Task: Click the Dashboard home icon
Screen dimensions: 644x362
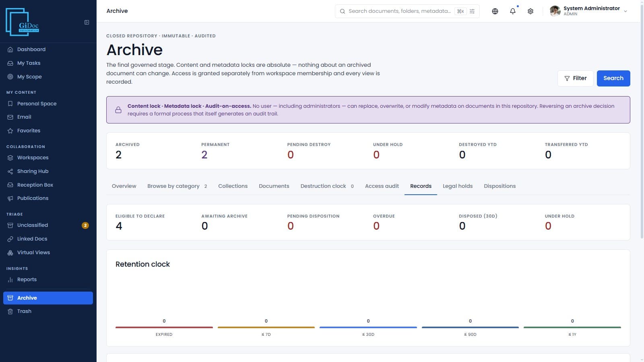Action: (10, 49)
